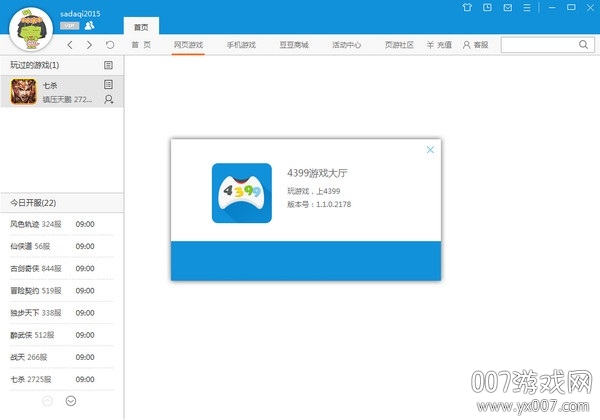Refresh the page with the reload icon
Viewport: 600px width, 420px height.
110,45
